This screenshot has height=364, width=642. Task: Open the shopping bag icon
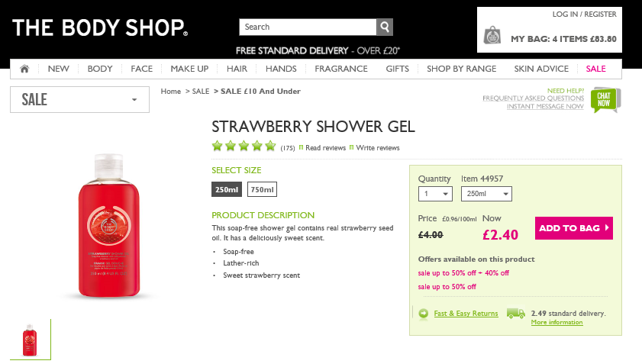[493, 35]
